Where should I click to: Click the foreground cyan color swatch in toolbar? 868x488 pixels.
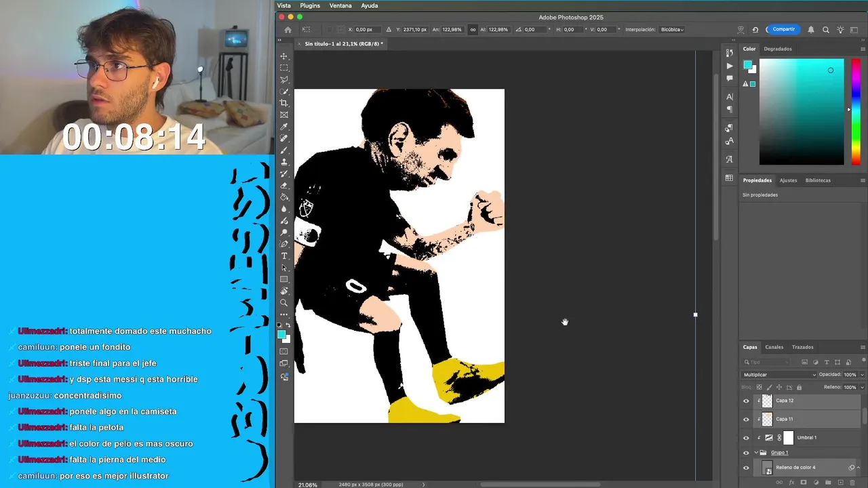tap(281, 335)
